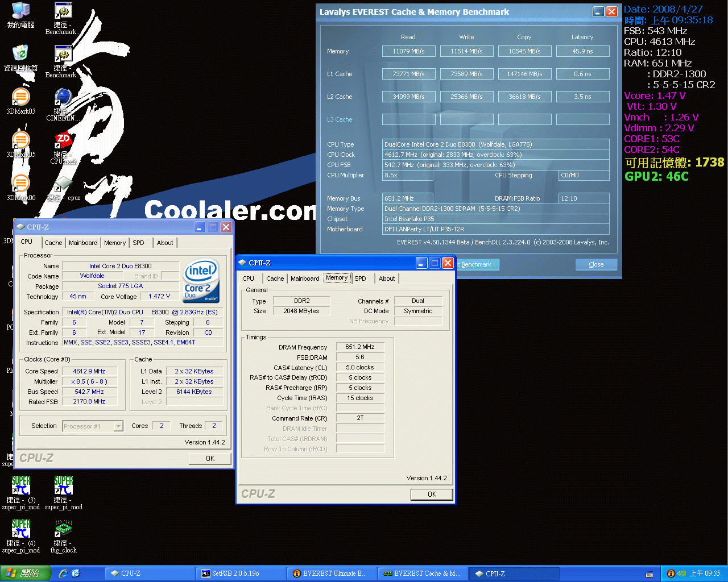Click the Memory Read 11079 MB/s value
728x582 pixels.
[x=409, y=51]
